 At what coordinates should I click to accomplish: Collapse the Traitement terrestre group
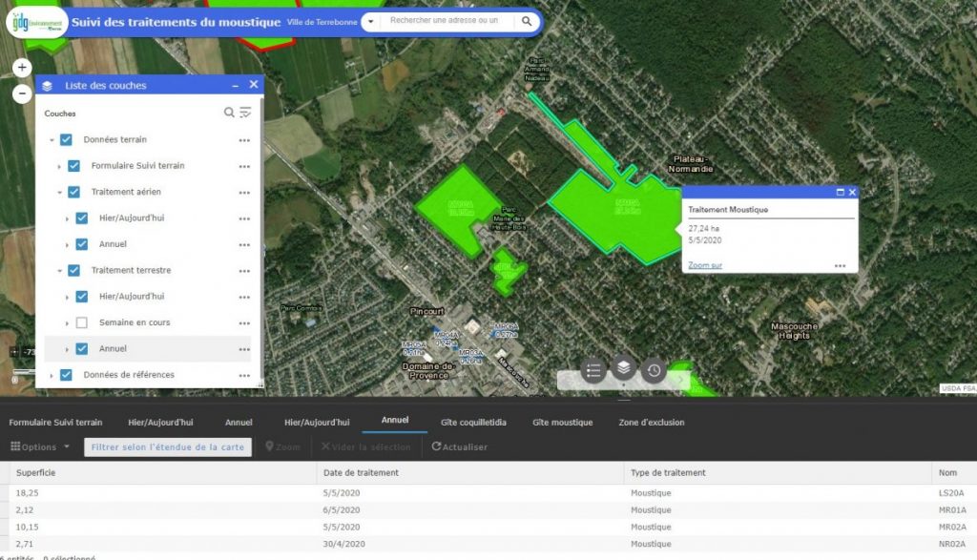point(58,270)
